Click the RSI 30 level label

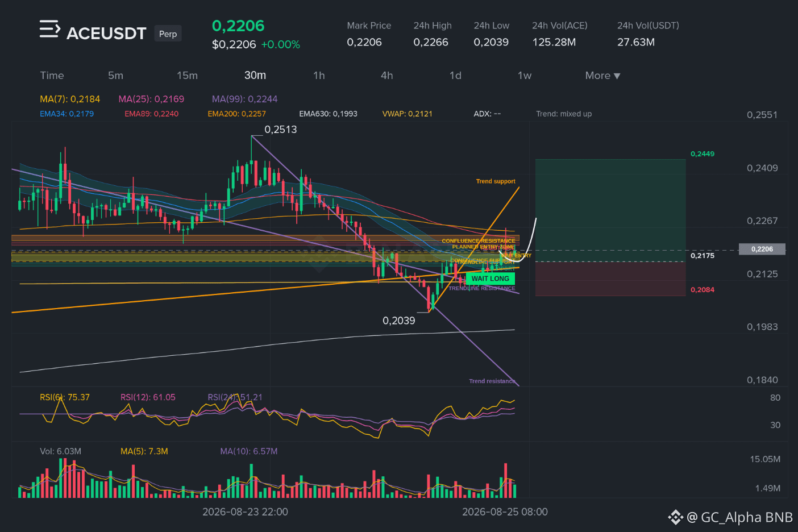tap(775, 425)
